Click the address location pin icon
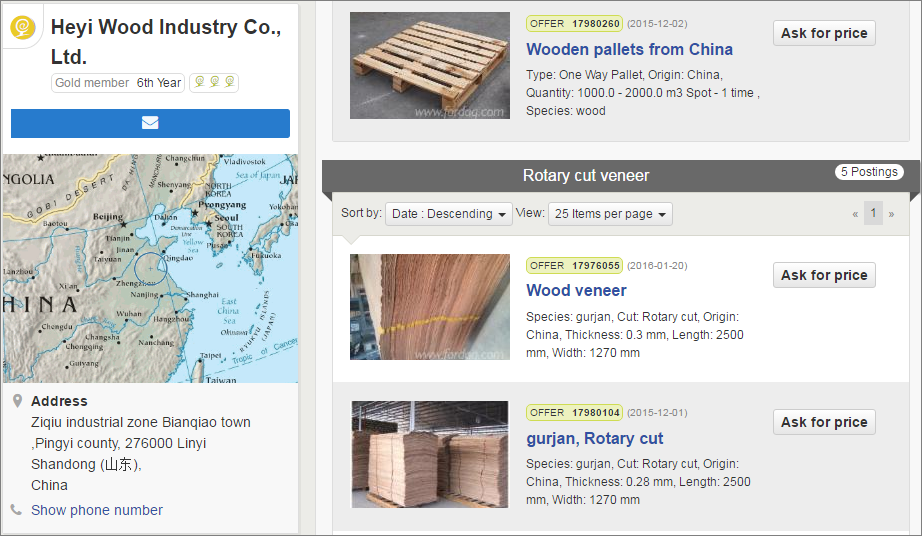 [x=18, y=401]
